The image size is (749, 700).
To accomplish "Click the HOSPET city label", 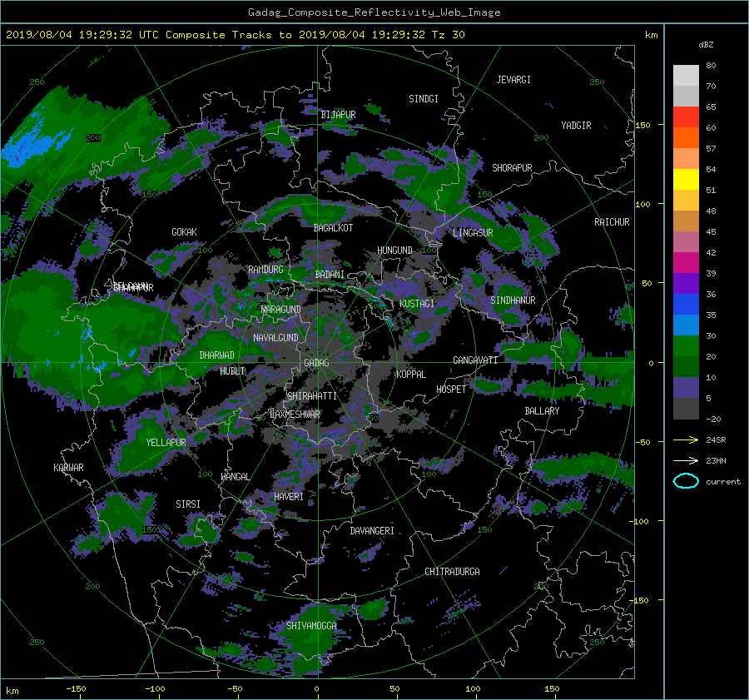I will coord(451,390).
